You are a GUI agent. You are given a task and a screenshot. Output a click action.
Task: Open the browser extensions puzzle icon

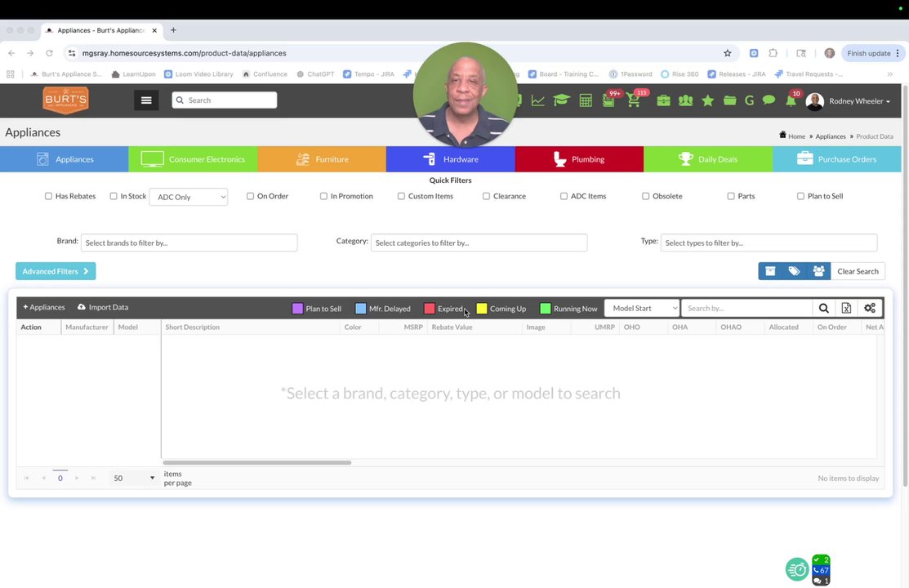[773, 53]
